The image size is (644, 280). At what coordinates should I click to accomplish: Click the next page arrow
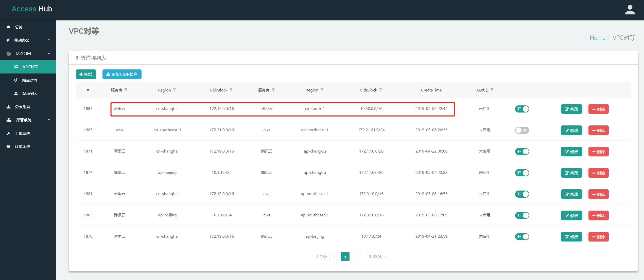[x=356, y=256]
